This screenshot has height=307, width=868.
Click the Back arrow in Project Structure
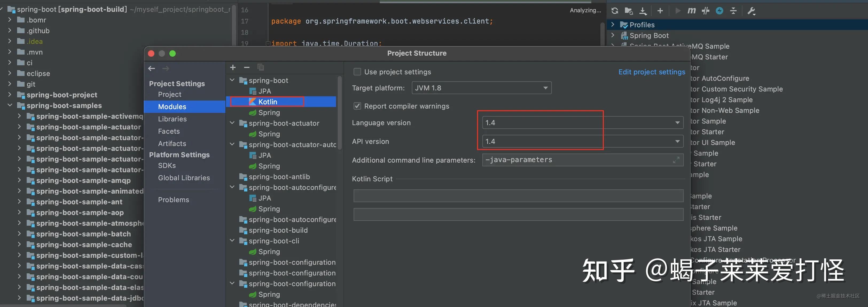(x=152, y=68)
